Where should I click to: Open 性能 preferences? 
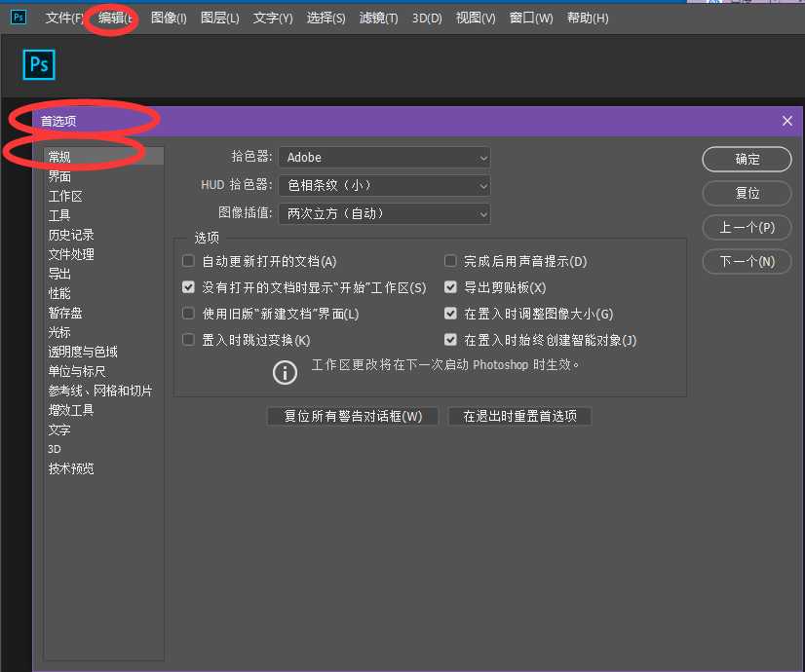(59, 293)
